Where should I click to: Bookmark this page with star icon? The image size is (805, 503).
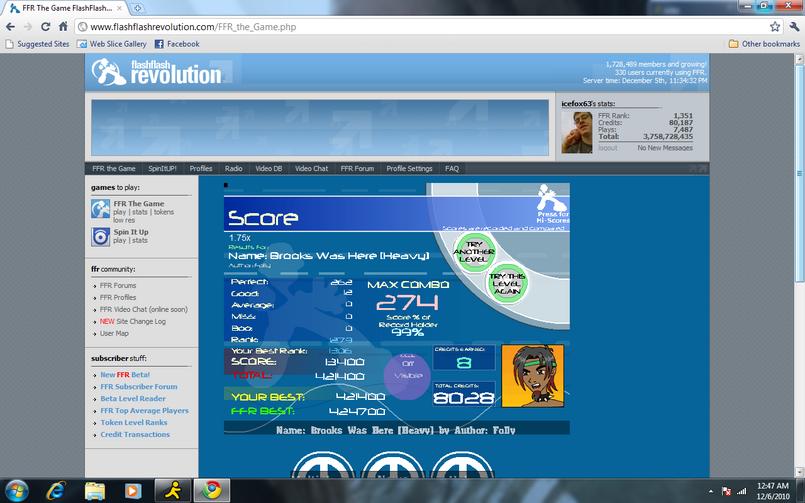coord(775,27)
